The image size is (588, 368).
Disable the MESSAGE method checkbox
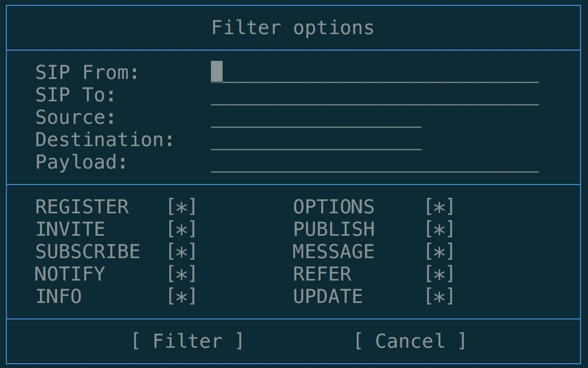coord(439,252)
